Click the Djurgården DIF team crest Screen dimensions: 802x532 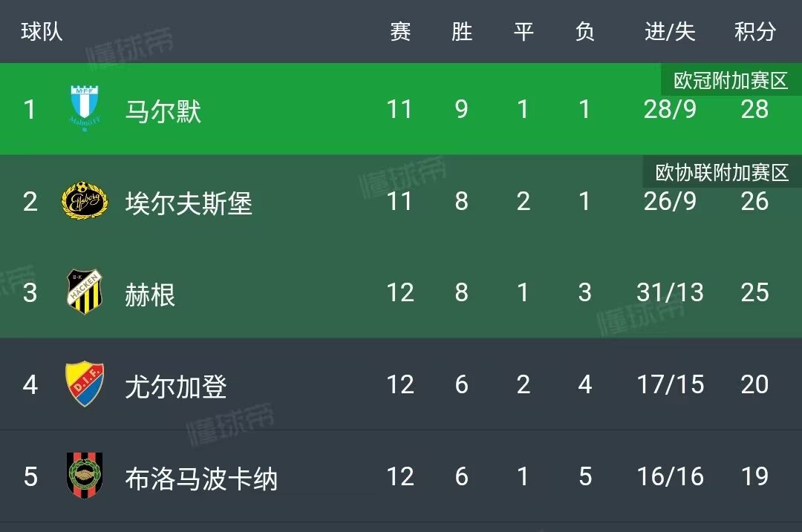coord(85,384)
